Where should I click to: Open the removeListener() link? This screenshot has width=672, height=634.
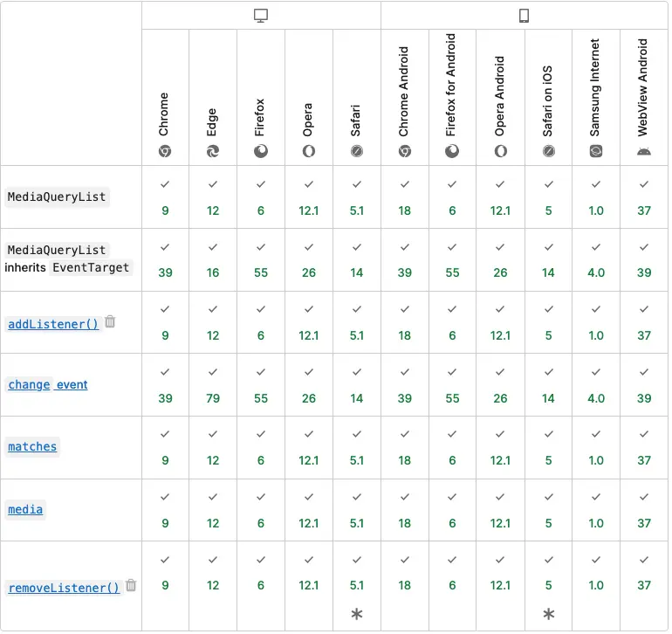pos(64,588)
